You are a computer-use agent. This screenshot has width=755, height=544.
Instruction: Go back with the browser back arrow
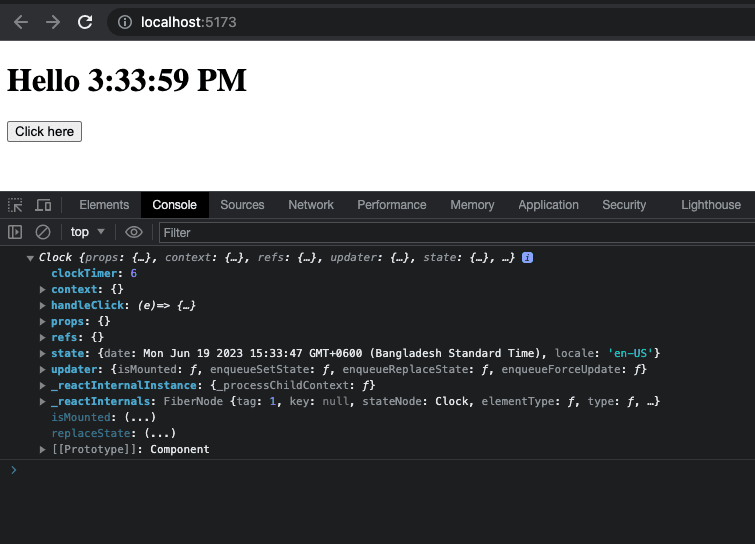click(x=21, y=22)
